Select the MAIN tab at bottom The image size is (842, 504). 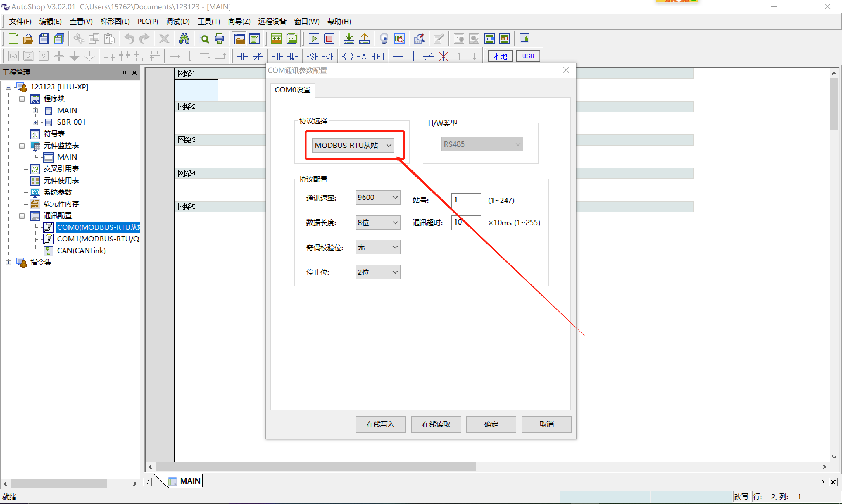point(185,481)
